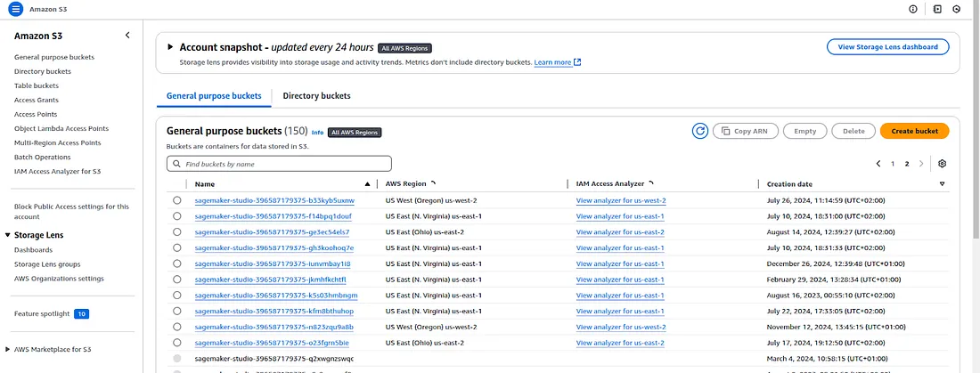
Task: Switch to the Directory buckets tab
Action: point(316,96)
